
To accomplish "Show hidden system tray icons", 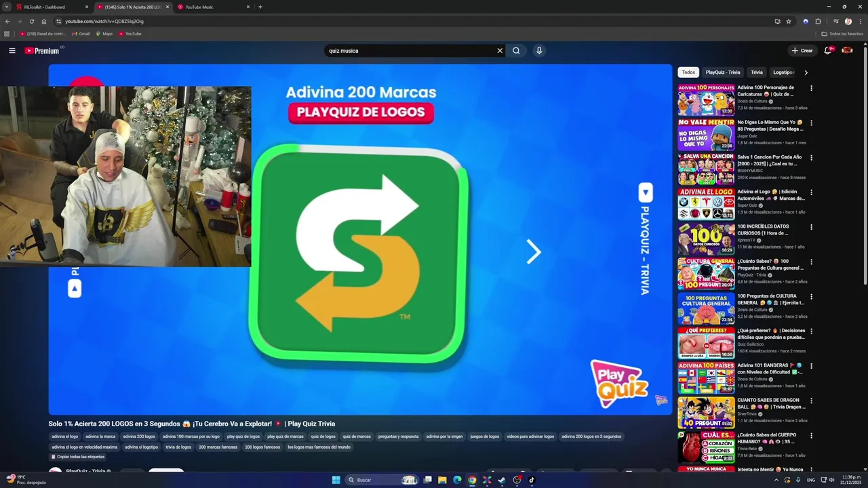I will 776,480.
